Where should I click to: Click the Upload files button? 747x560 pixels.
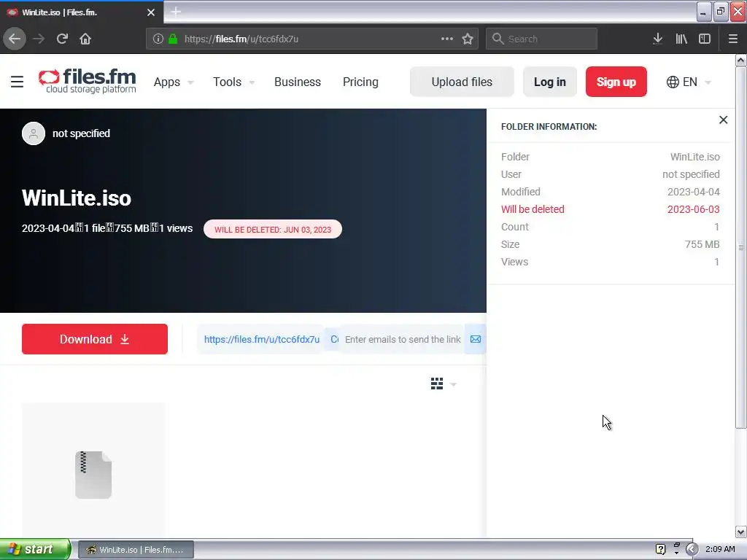point(462,82)
